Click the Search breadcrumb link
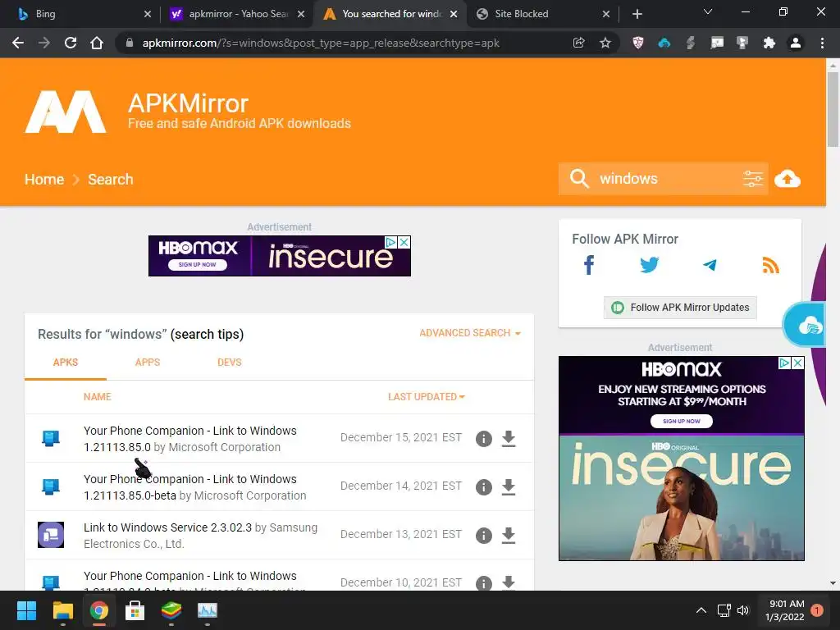Image resolution: width=840 pixels, height=630 pixels. click(x=111, y=179)
